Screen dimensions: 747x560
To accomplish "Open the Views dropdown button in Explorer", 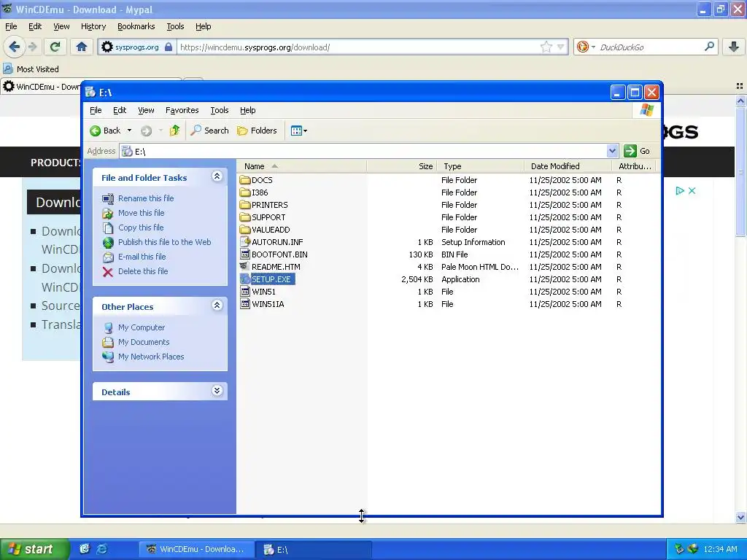I will click(x=298, y=131).
